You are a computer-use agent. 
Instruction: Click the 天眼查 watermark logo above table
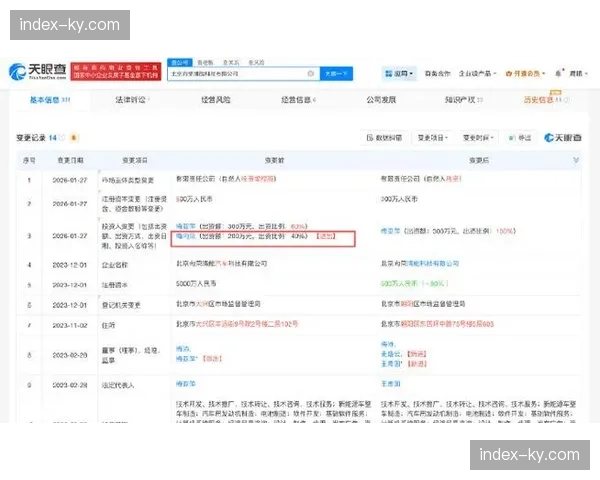562,137
